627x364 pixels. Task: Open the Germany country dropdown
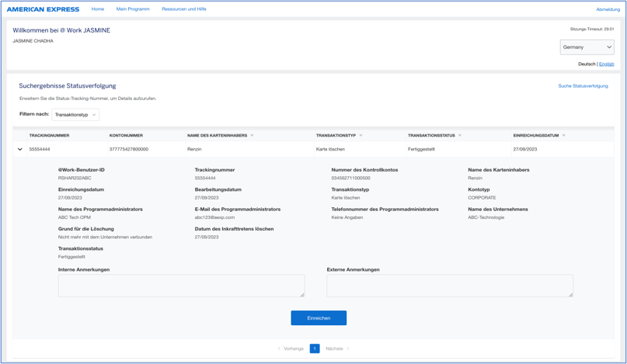pyautogui.click(x=587, y=47)
